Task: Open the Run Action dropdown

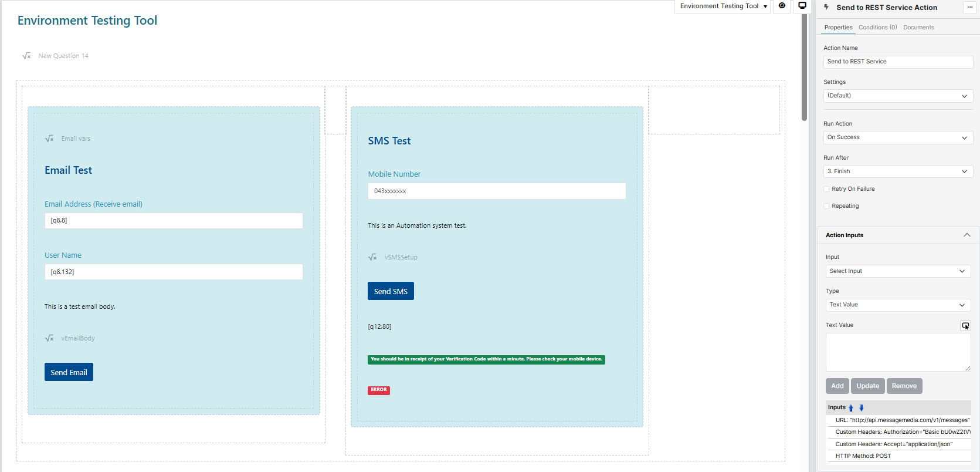Action: pos(897,137)
